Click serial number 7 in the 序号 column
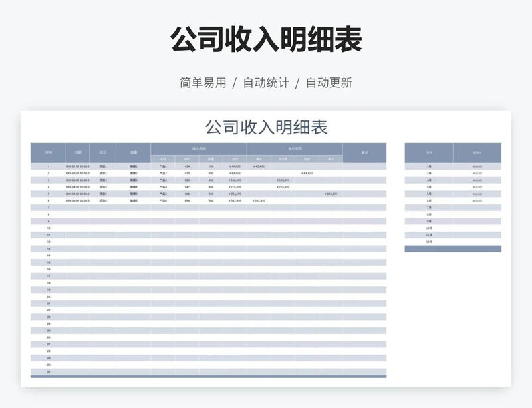532x408 pixels. coord(48,208)
